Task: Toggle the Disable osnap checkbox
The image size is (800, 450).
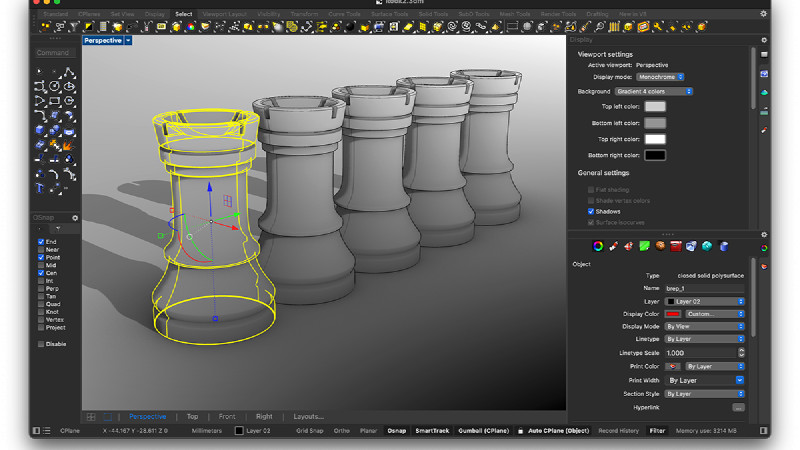Action: [x=41, y=343]
